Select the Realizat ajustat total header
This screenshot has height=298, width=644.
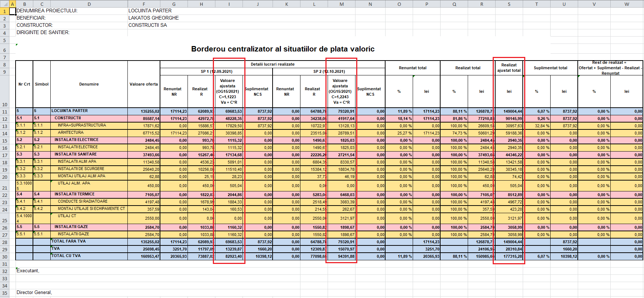(x=509, y=68)
